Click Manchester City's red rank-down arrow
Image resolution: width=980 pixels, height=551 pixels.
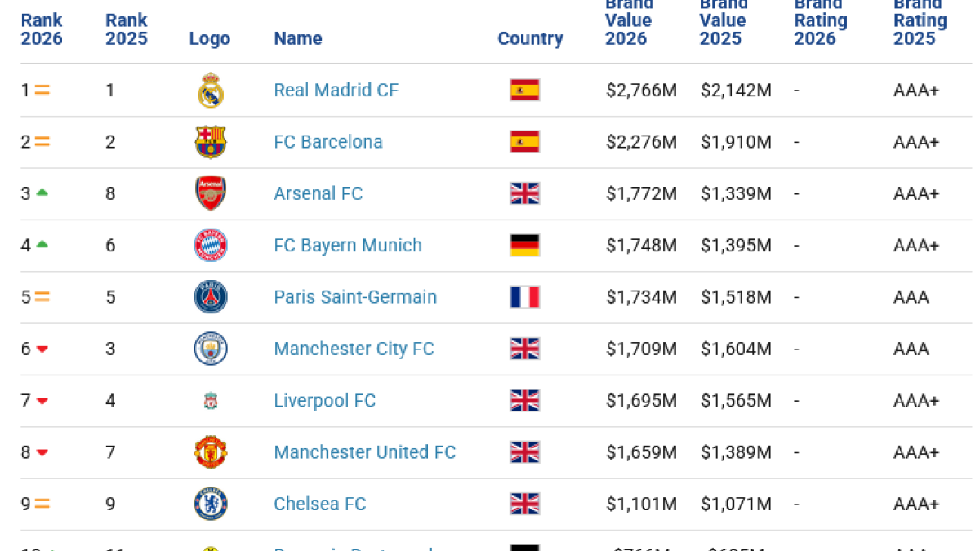pyautogui.click(x=42, y=349)
